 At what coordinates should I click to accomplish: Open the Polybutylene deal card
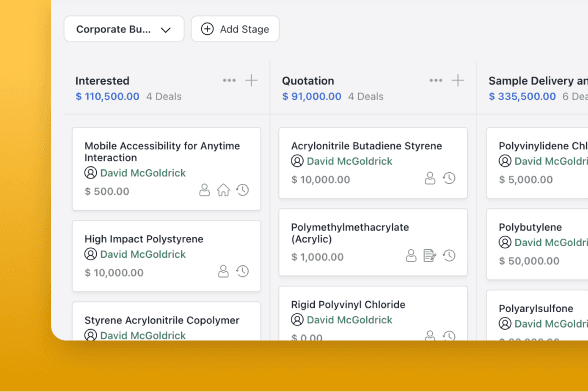click(537, 244)
